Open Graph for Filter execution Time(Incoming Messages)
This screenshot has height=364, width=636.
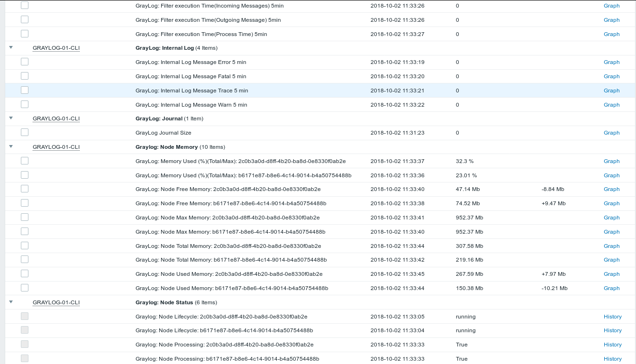611,6
